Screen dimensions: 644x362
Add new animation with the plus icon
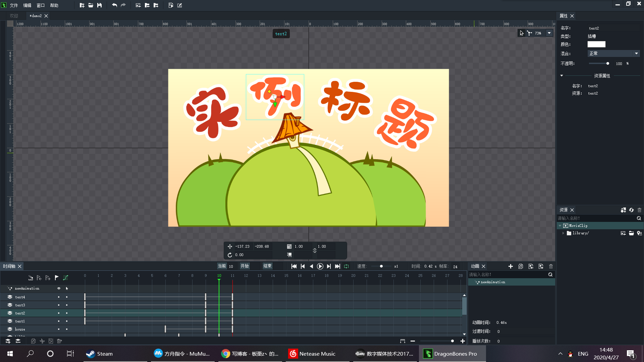(x=511, y=266)
